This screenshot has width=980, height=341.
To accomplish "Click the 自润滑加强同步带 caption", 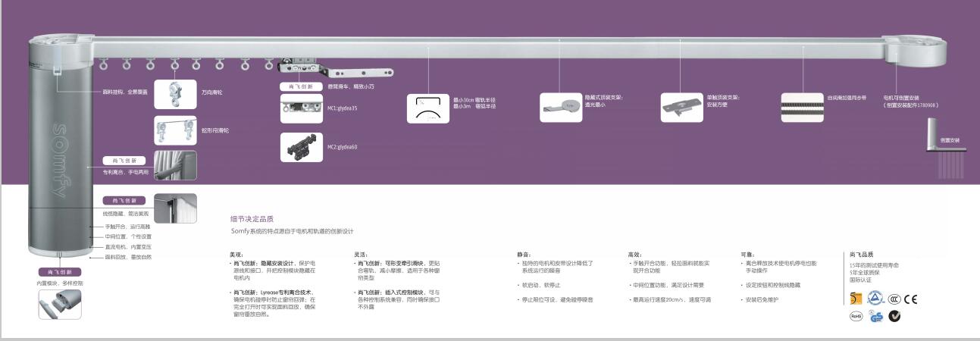I will point(847,98).
